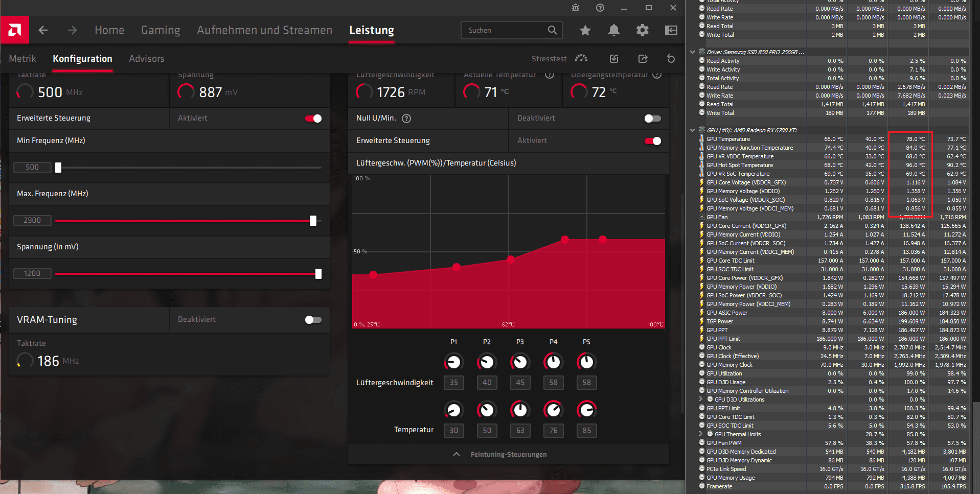Click the Suchen search field
The height and width of the screenshot is (494, 980).
click(512, 30)
